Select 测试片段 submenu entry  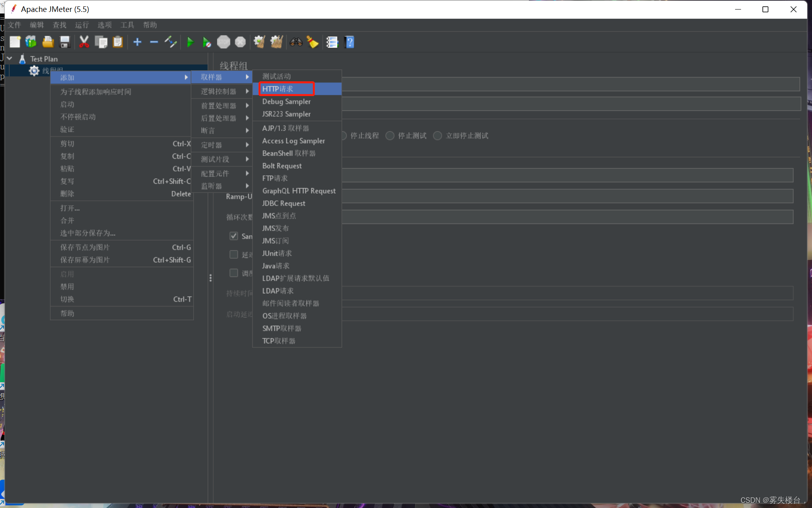pos(222,159)
